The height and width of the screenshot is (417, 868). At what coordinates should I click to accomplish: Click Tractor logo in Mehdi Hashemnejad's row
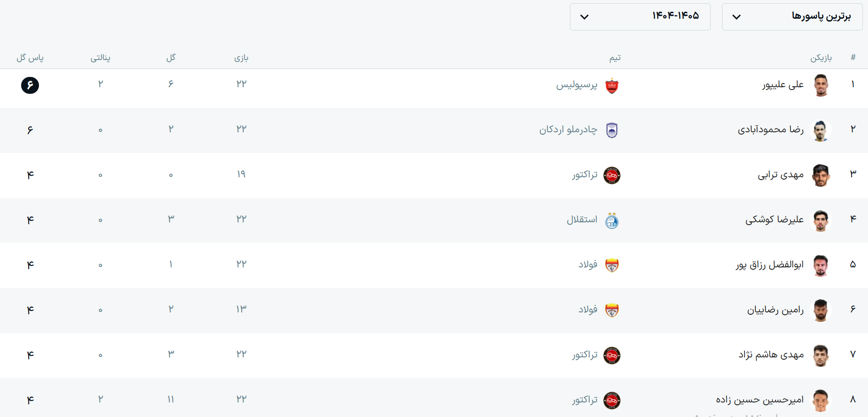point(612,356)
